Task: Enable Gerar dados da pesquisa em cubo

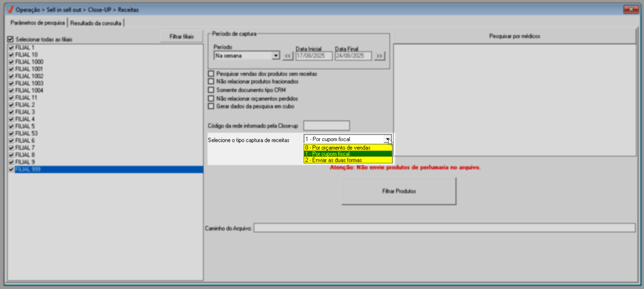Action: (x=211, y=107)
